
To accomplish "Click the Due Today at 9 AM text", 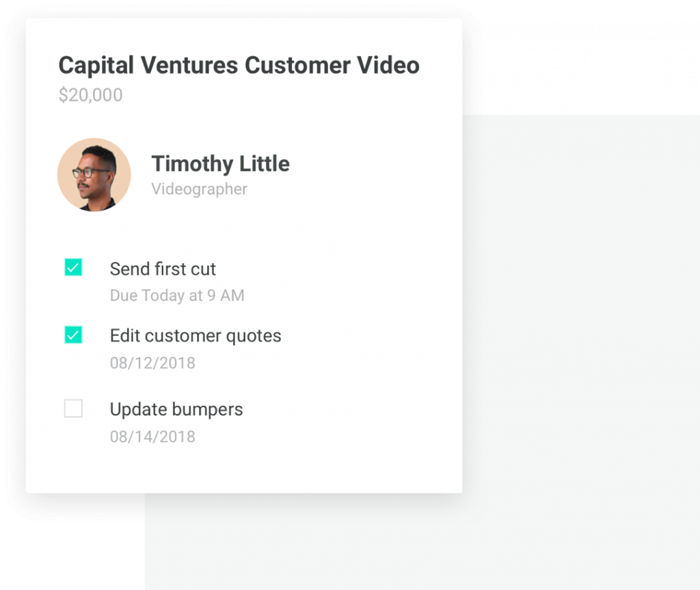I will tap(177, 296).
